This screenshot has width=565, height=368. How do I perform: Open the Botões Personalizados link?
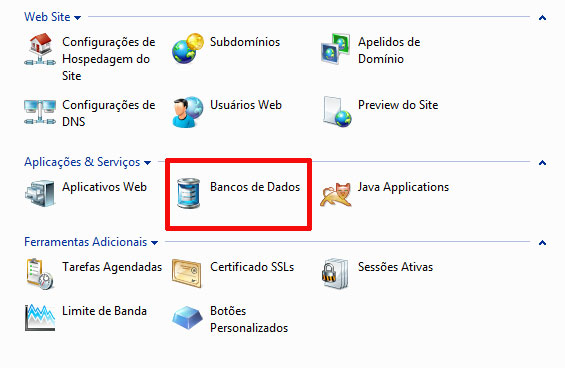coord(249,320)
